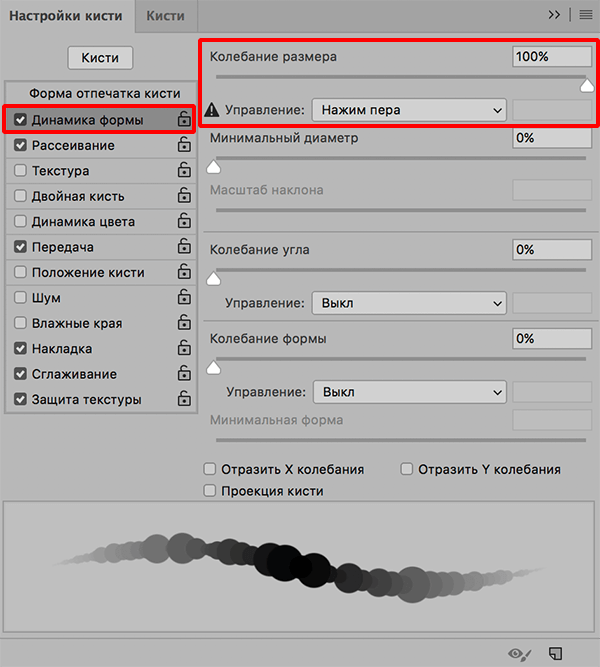Click the Минимальный диаметр value field
The image size is (600, 667).
[x=551, y=139]
